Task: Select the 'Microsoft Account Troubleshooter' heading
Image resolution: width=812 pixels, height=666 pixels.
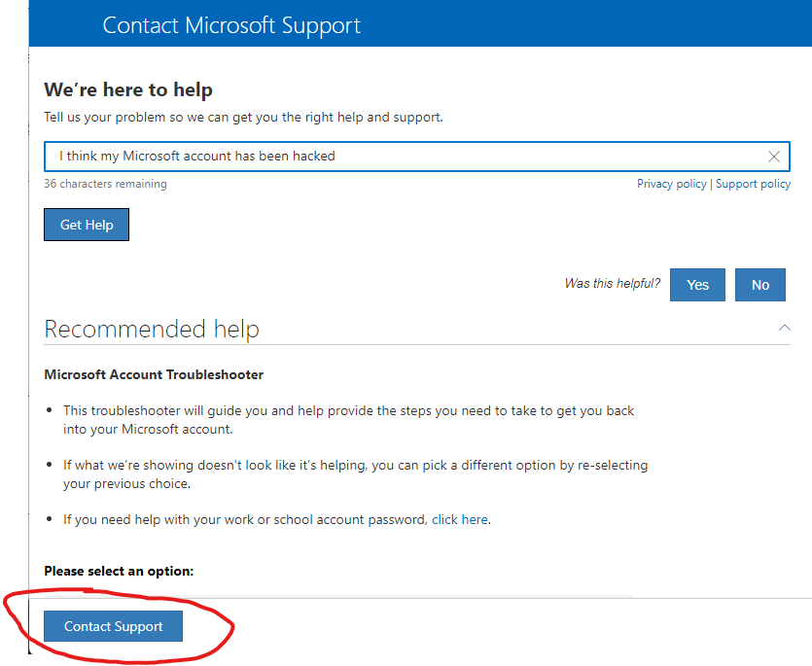Action: pos(154,374)
